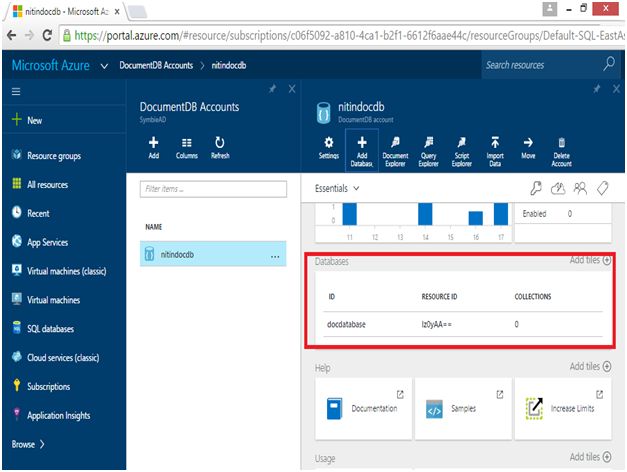Expand Browse at the sidebar bottom
The width and height of the screenshot is (627, 472).
point(28,444)
